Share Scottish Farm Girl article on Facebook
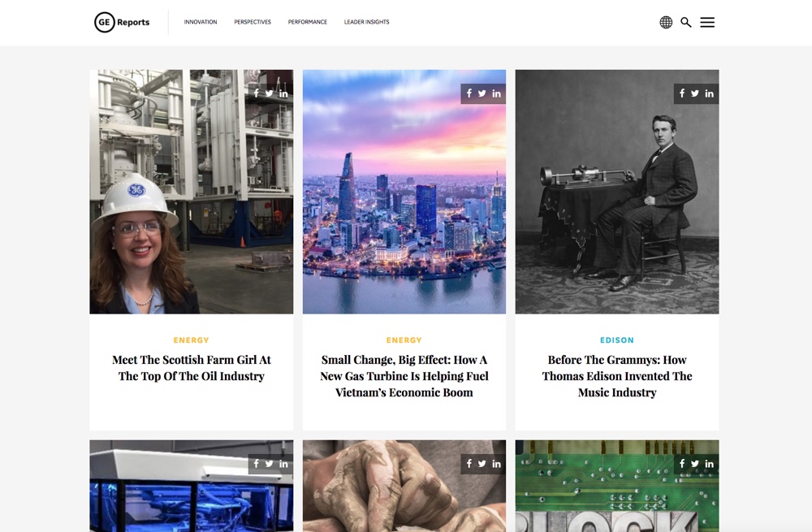The height and width of the screenshot is (532, 812). [257, 93]
